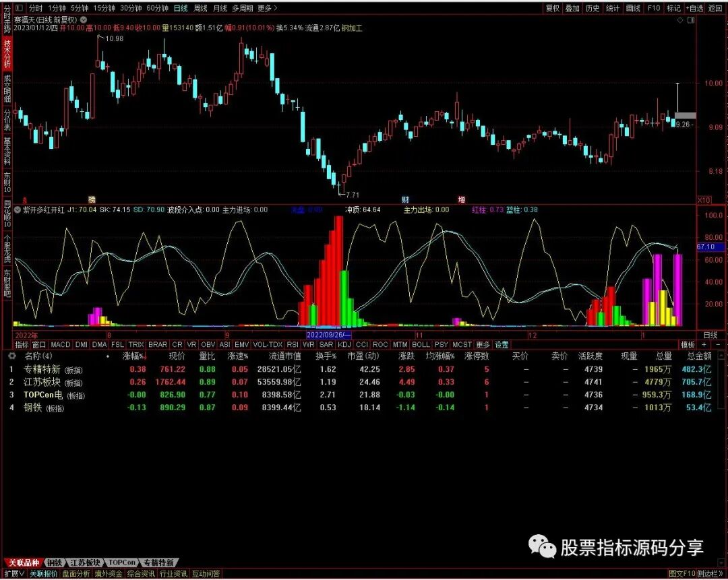728x580 pixels.
Task: Select the TRIX indicator
Action: point(136,345)
